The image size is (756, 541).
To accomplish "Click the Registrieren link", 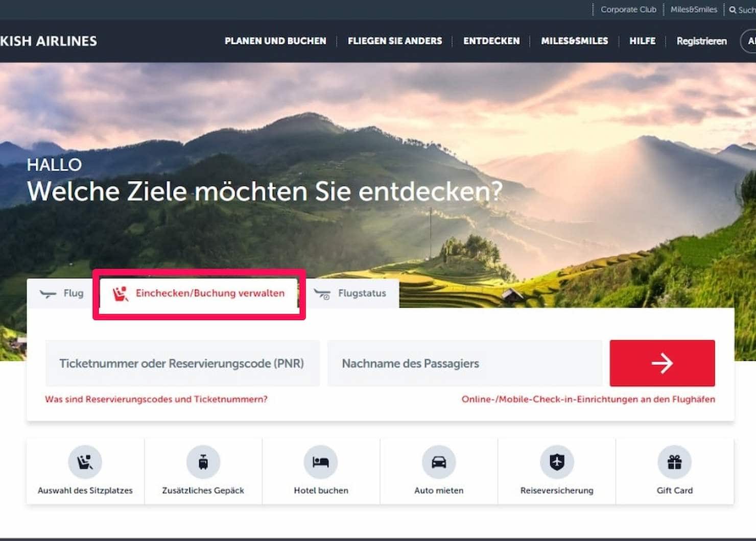I will tap(701, 41).
